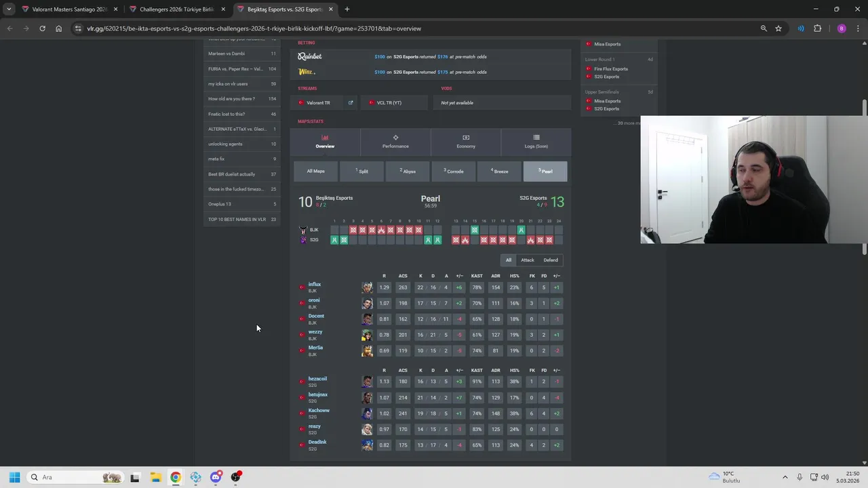The height and width of the screenshot is (488, 868).
Task: Open the Overview stats tab
Action: [x=325, y=142]
